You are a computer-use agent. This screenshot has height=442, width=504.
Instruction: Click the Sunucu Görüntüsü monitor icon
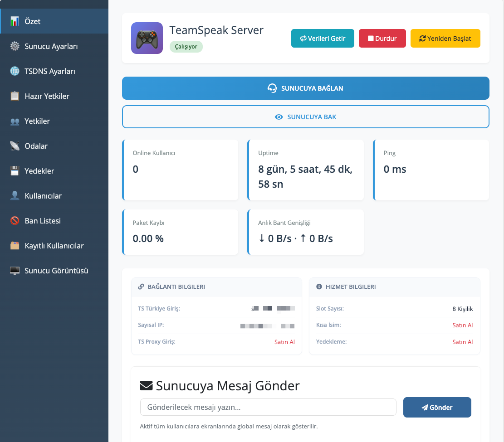click(15, 271)
